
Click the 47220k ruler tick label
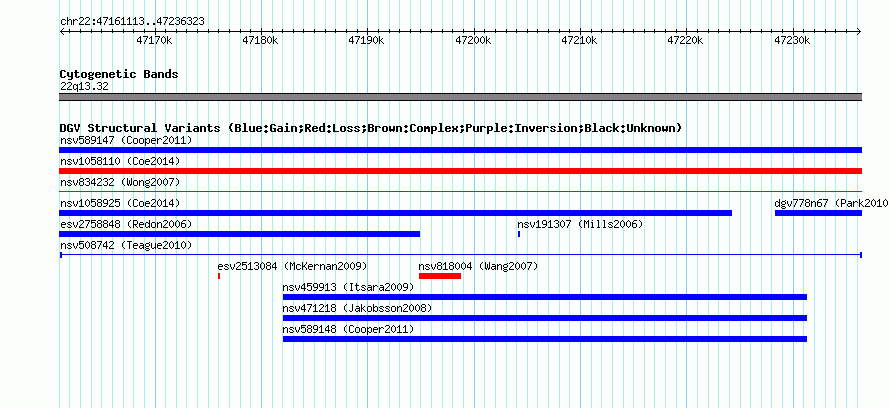point(686,41)
